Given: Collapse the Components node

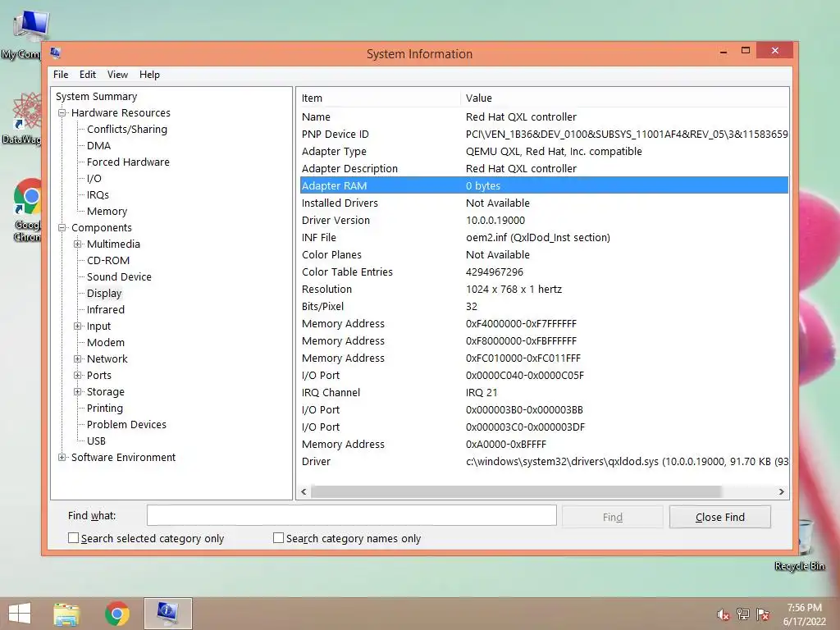Looking at the screenshot, I should point(62,228).
